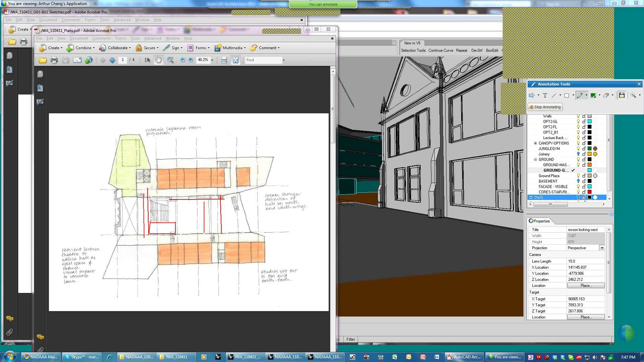Open Signatures panel in Plans.pdf sidebar
644x362 pixels.
(x=40, y=102)
